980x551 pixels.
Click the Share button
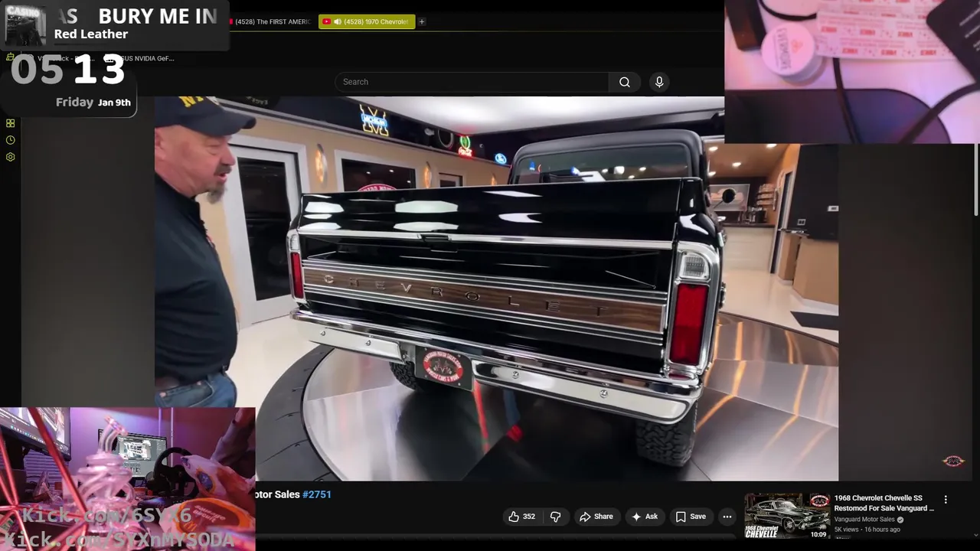tap(596, 517)
